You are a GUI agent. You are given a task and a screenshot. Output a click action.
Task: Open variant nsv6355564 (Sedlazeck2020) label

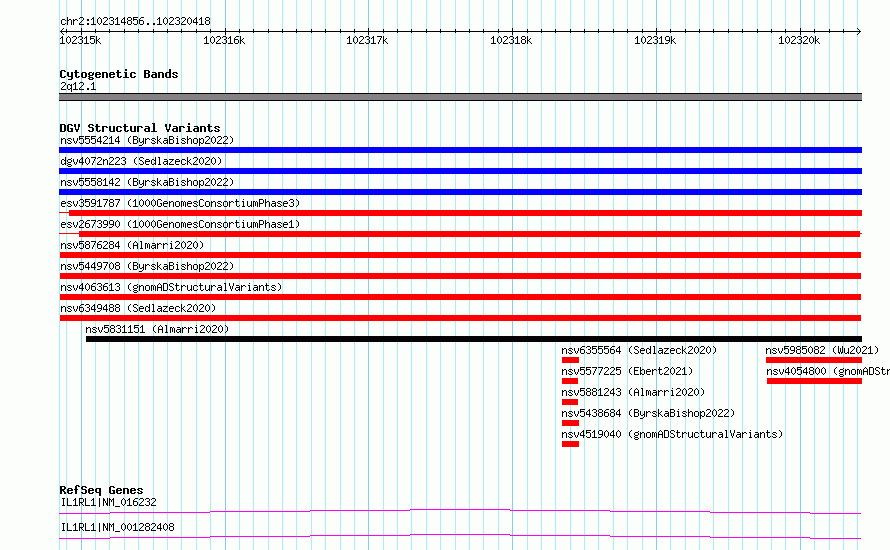639,350
